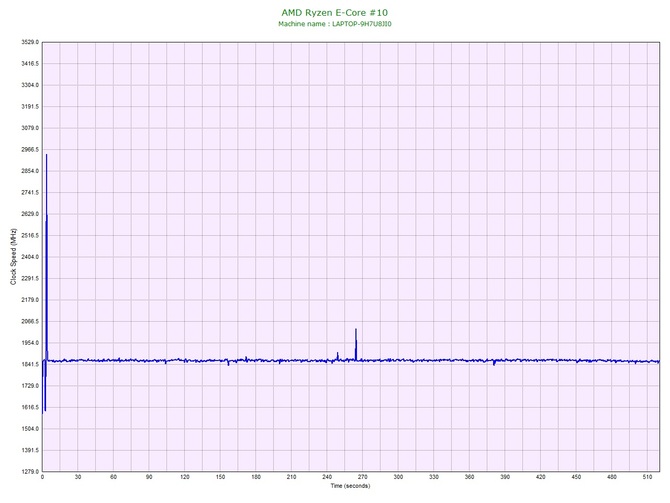The width and height of the screenshot is (670, 503).
Task: Select the 3529.0 y-axis value
Action: (30, 42)
